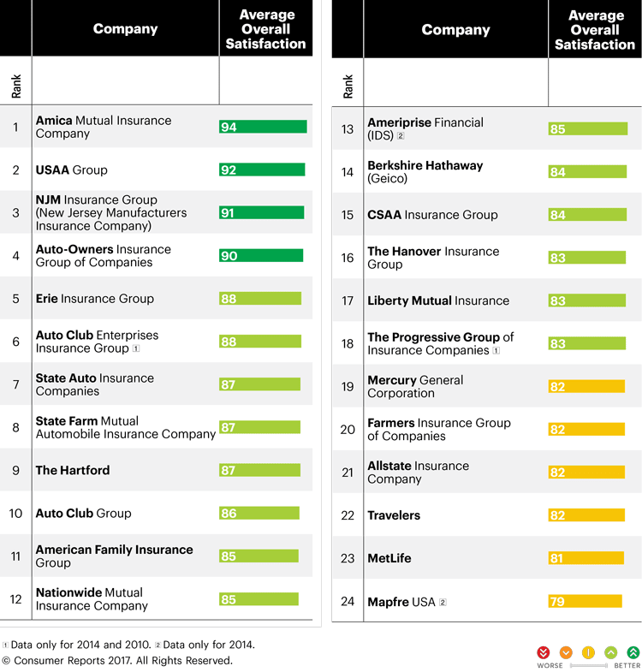Click the worse-to-better scale line
The width and height of the screenshot is (642, 672).
[x=588, y=665]
